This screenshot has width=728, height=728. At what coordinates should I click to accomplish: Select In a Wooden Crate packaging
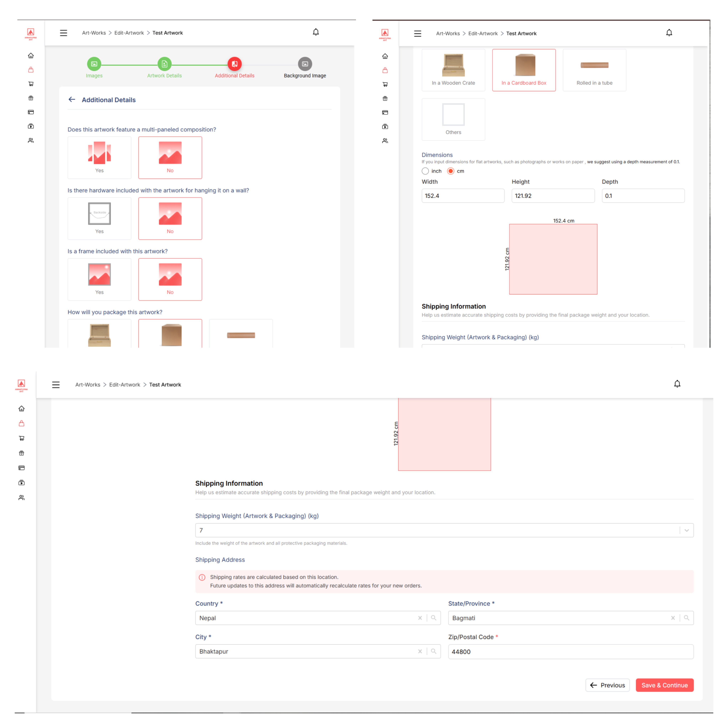(453, 70)
